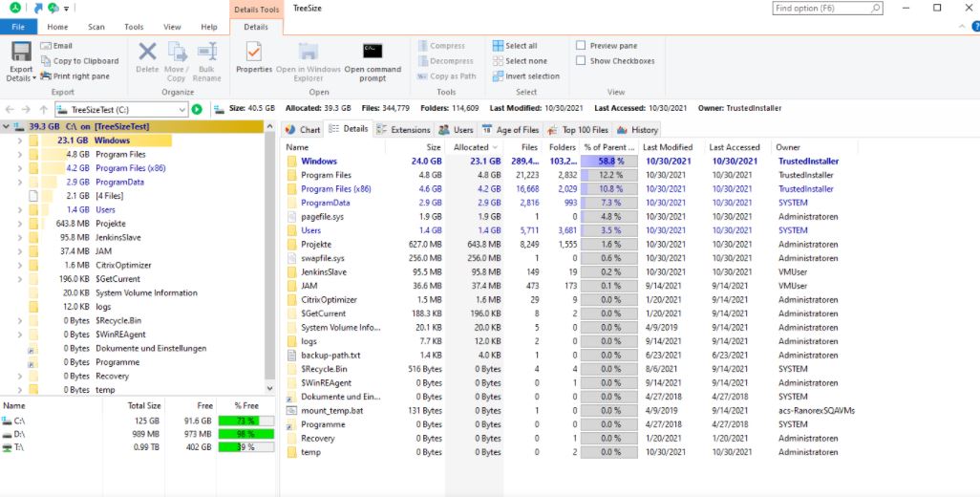This screenshot has width=980, height=497.
Task: Open the Export Details dropdown button
Action: 21,62
